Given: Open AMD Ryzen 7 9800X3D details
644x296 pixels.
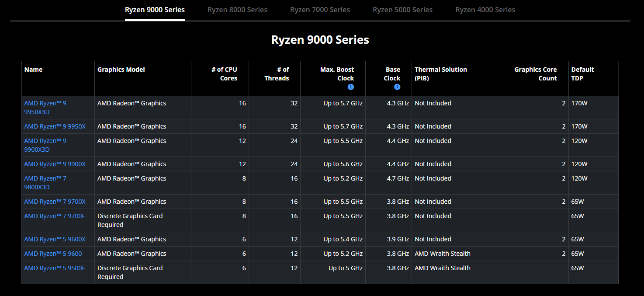Looking at the screenshot, I should pos(45,183).
